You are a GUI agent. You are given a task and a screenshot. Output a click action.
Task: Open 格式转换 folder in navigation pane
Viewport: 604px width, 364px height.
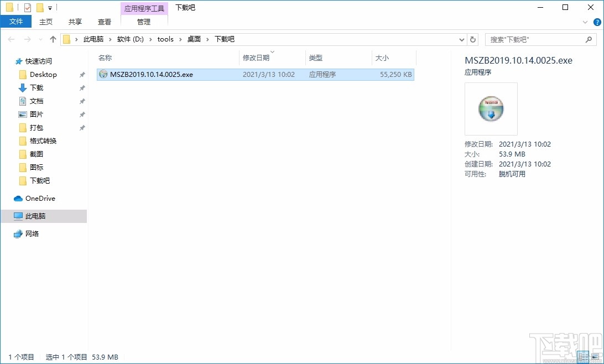coord(43,141)
